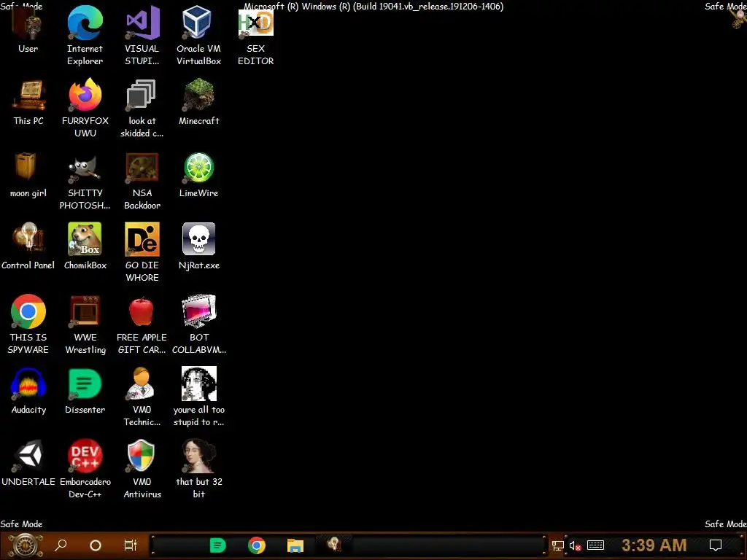
Task: Open File Explorer from the taskbar
Action: coord(295,545)
